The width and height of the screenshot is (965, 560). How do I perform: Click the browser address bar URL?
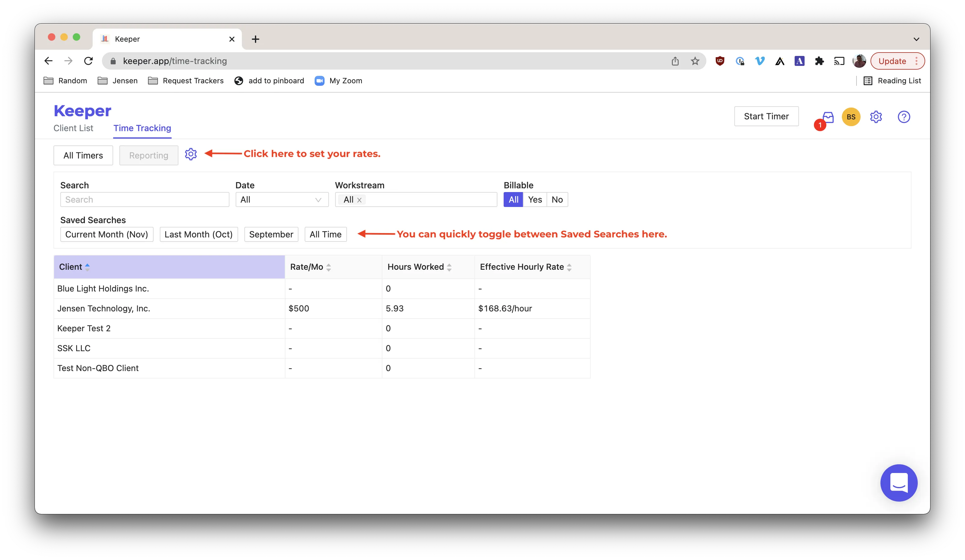coord(175,61)
